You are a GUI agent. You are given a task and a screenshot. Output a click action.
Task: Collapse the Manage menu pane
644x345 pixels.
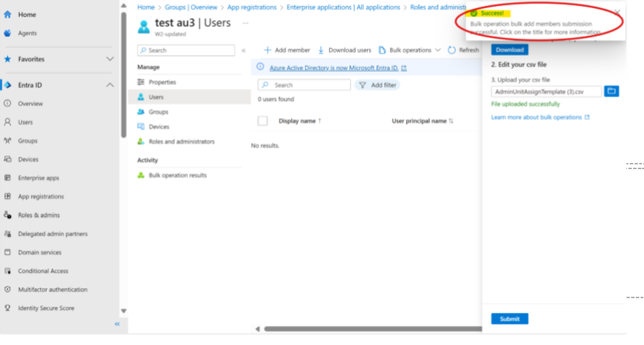(x=244, y=50)
